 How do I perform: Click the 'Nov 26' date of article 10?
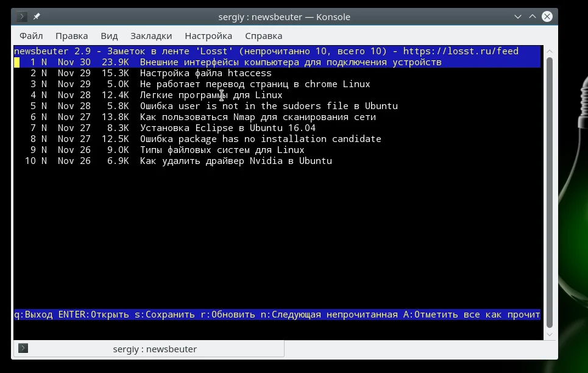pos(74,161)
